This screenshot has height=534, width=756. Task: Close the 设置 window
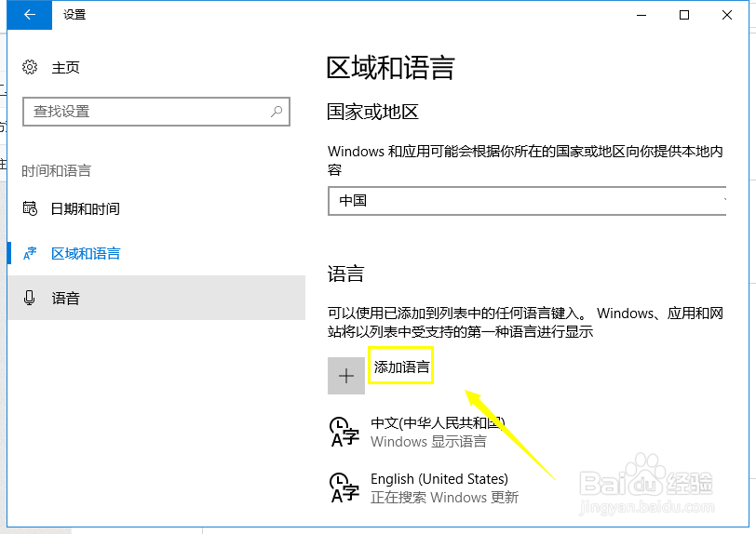coord(727,15)
